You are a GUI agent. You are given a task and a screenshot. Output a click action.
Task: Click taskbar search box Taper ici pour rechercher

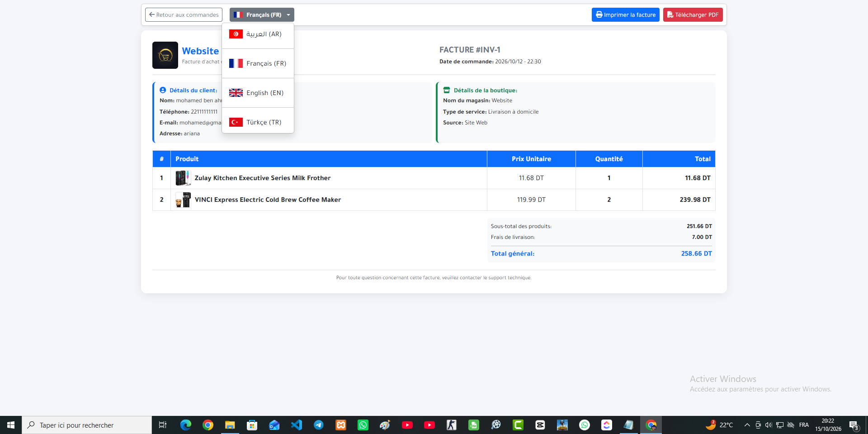87,425
